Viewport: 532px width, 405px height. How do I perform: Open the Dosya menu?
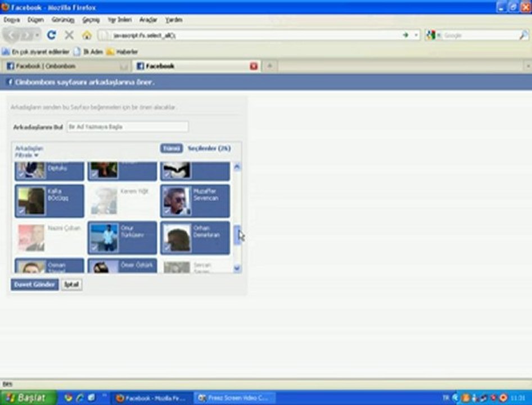pyautogui.click(x=12, y=20)
